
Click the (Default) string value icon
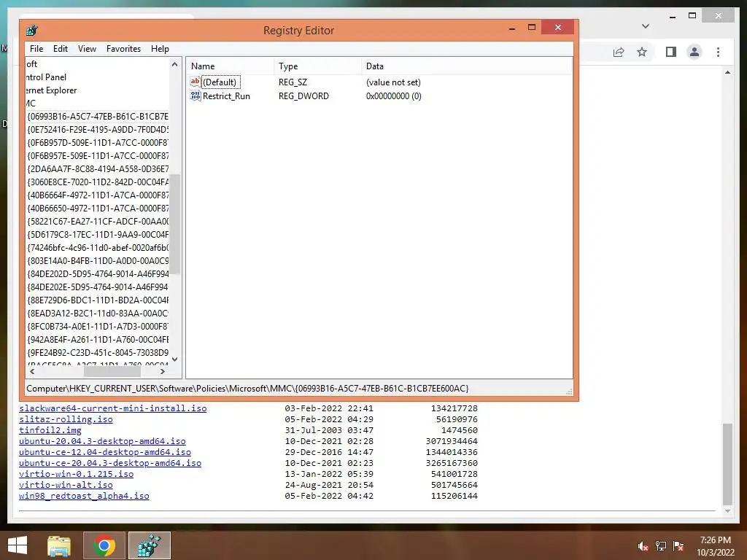tap(196, 82)
